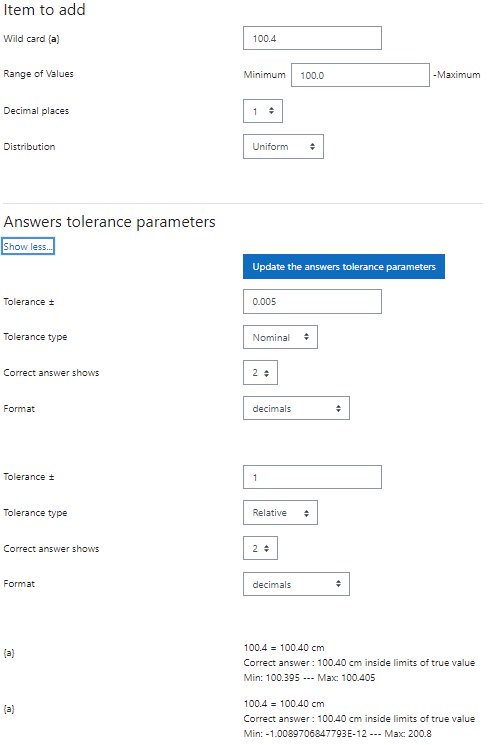Open the Distribution Uniform dropdown
Viewport: 496px width, 745px height.
tap(283, 146)
